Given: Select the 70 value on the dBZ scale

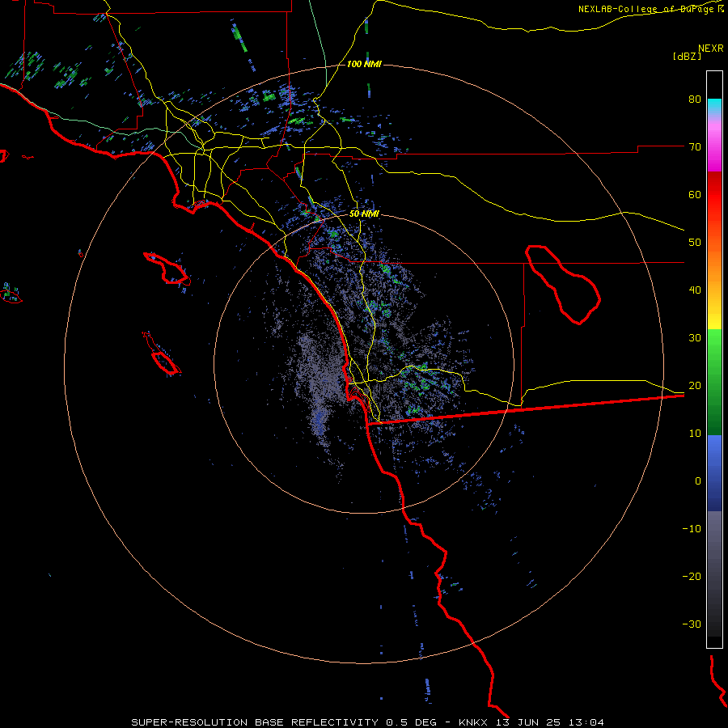Looking at the screenshot, I should pos(695,146).
